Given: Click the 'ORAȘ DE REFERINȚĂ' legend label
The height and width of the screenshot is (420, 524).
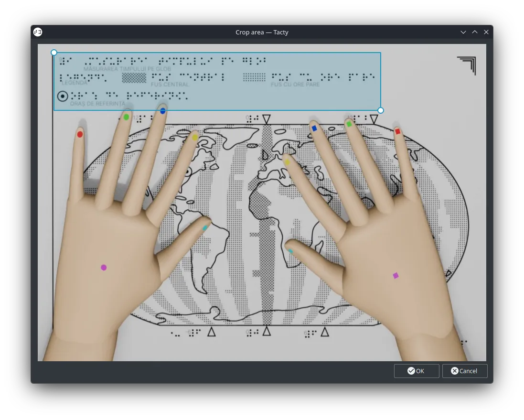Looking at the screenshot, I should pos(97,104).
